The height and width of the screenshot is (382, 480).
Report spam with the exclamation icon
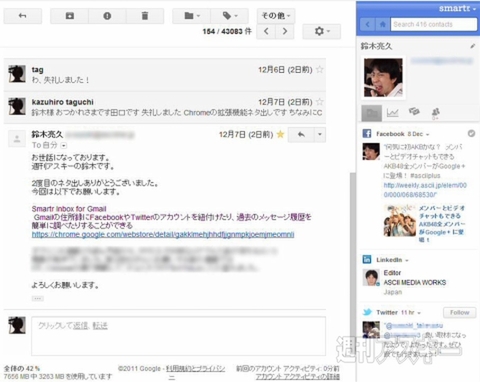pyautogui.click(x=107, y=16)
